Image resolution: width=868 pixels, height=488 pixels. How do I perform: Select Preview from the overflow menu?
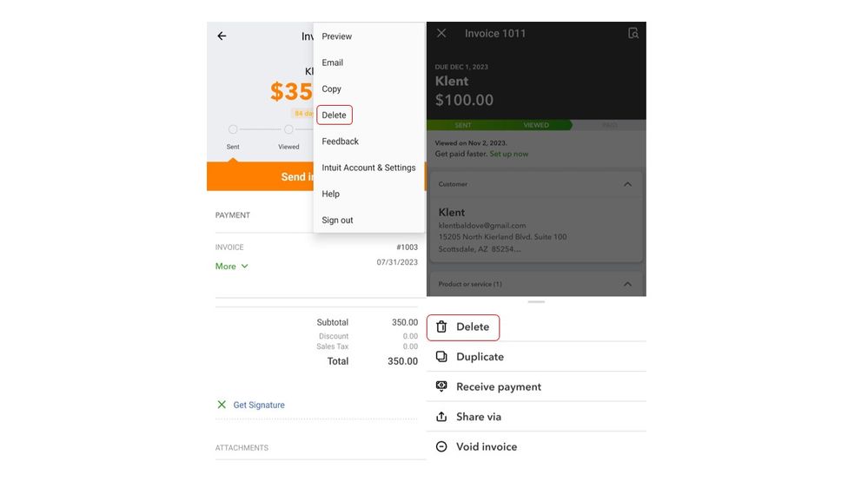(x=337, y=36)
